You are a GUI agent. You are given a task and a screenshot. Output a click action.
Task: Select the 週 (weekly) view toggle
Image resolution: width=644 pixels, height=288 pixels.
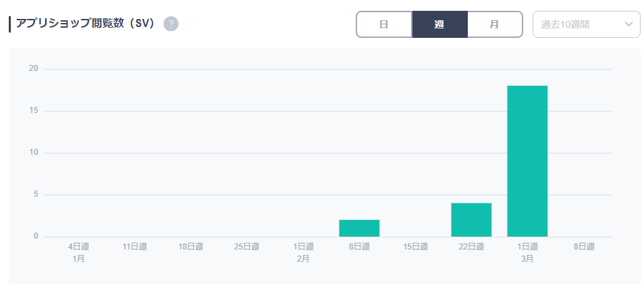[x=439, y=24]
